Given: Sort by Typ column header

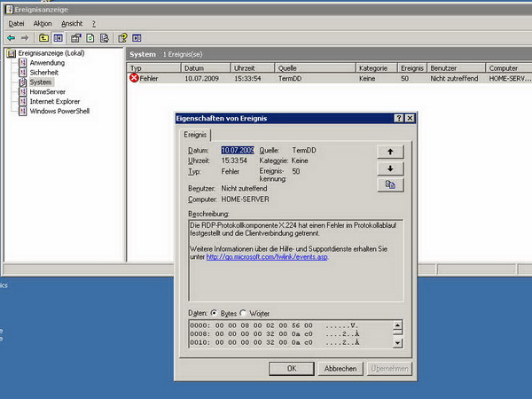Looking at the screenshot, I should coord(154,68).
